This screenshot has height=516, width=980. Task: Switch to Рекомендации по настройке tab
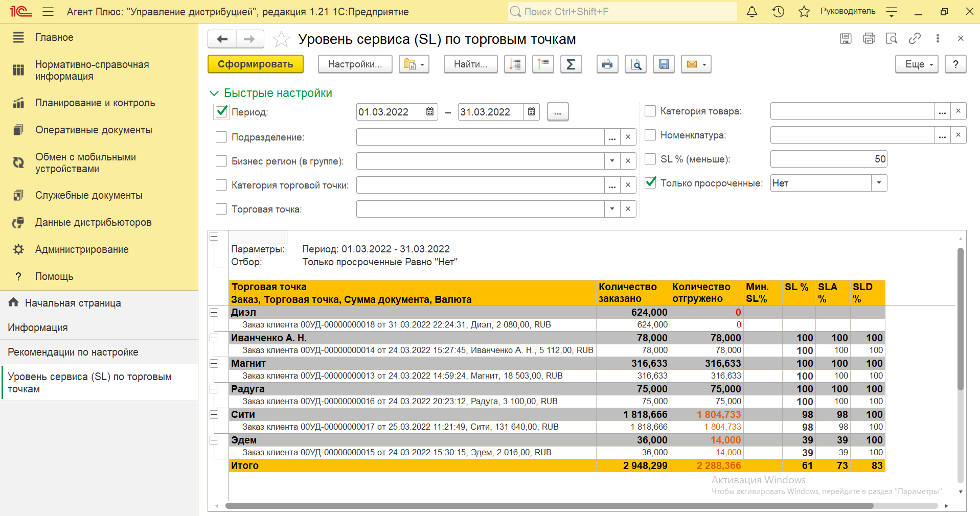coord(99,352)
